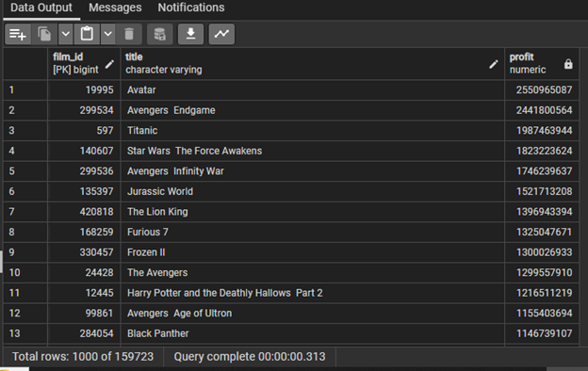
Task: Click profit value 1300026933
Action: (542, 252)
